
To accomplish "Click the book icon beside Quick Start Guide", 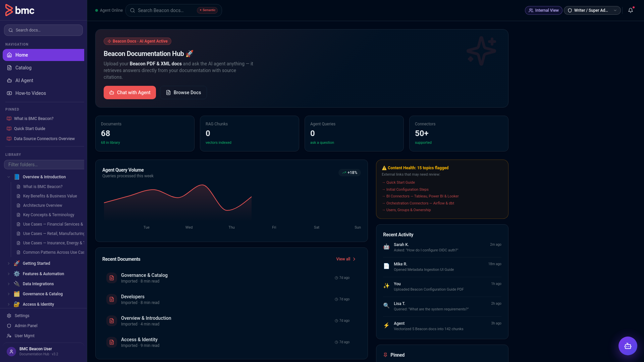I will pyautogui.click(x=9, y=129).
